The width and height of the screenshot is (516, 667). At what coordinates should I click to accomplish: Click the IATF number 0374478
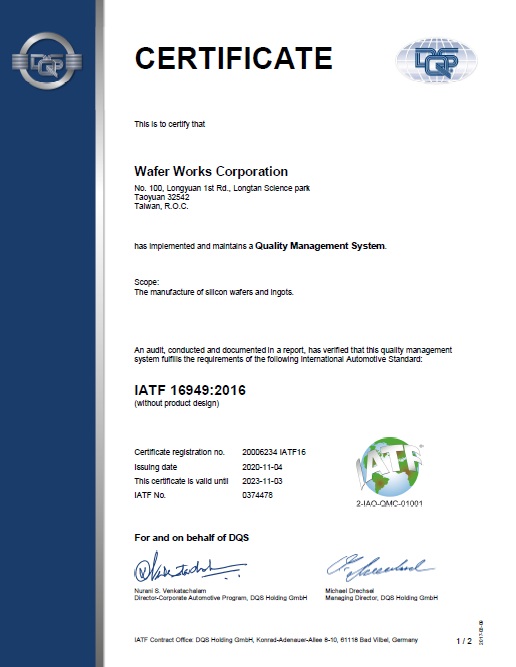click(257, 495)
